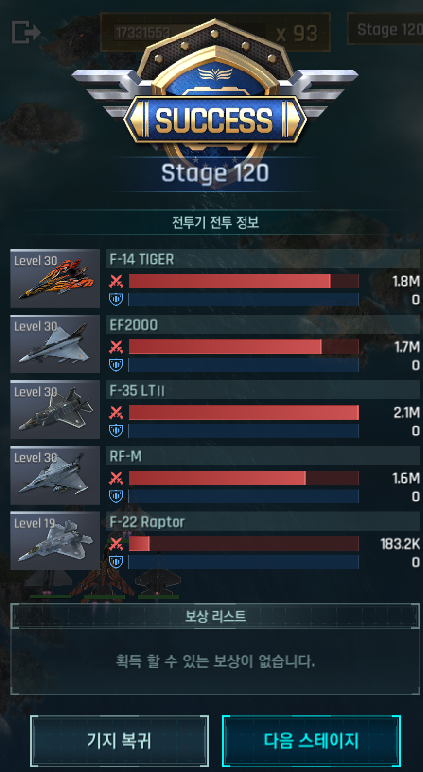Click the 전투기 전투 정보 header

tap(216, 223)
